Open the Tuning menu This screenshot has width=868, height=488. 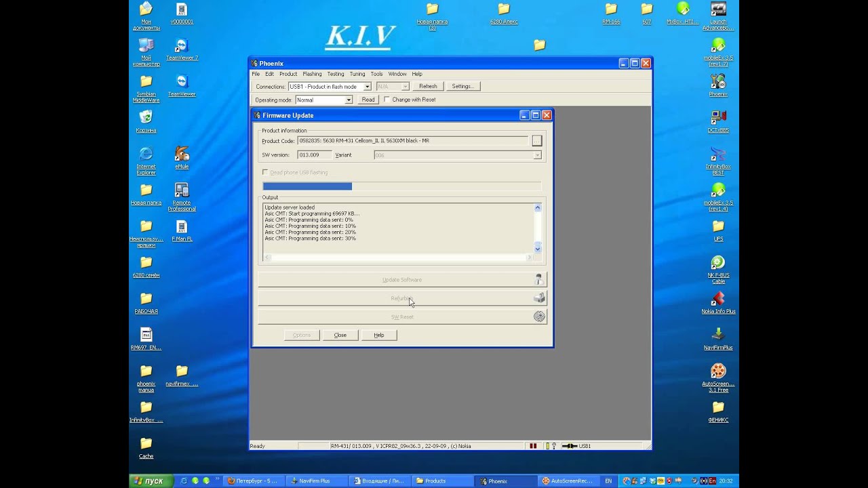tap(357, 74)
